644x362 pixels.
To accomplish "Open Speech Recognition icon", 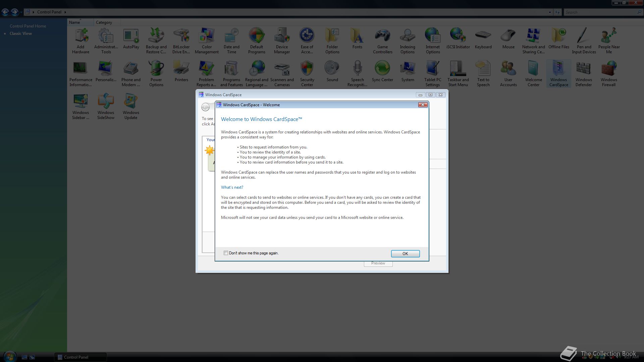I will (357, 74).
